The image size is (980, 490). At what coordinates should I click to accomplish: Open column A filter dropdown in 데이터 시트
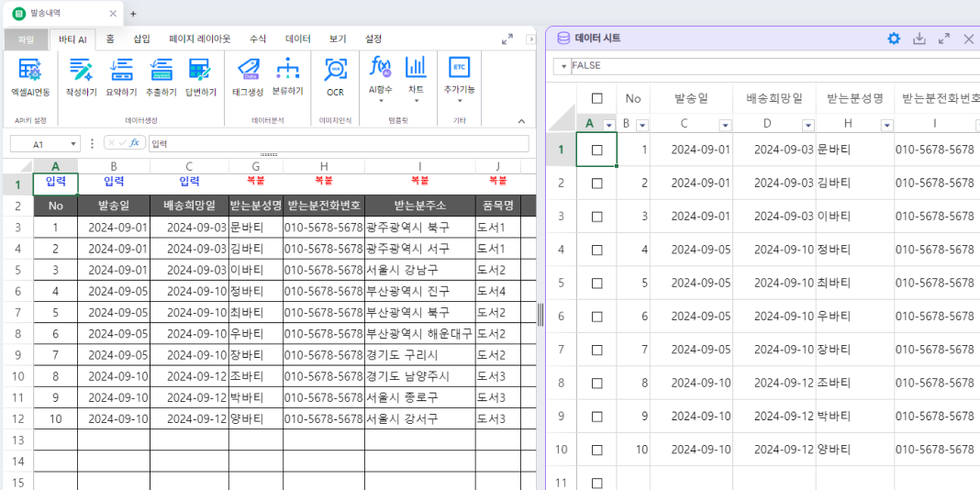[609, 126]
